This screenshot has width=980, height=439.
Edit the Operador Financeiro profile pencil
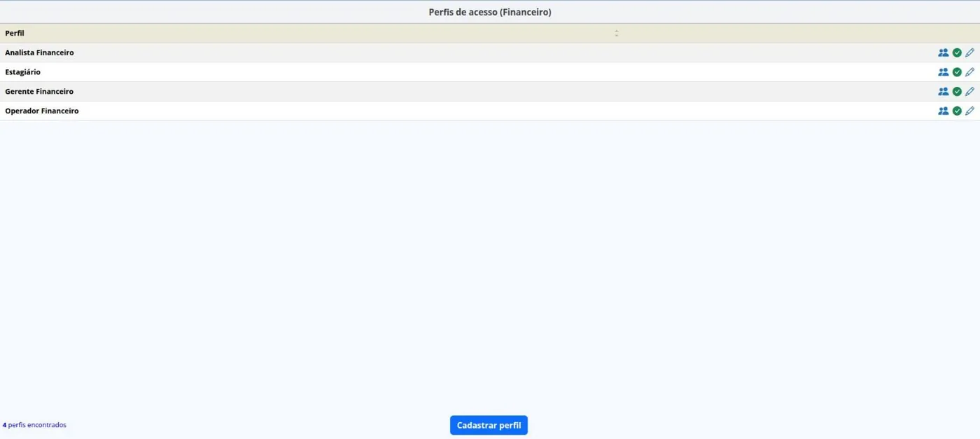tap(969, 111)
